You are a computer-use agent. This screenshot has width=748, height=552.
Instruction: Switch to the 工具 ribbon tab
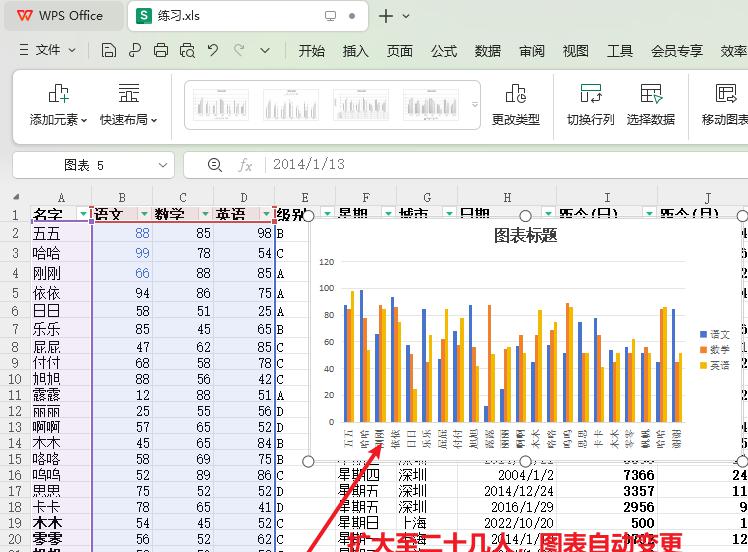click(x=620, y=51)
